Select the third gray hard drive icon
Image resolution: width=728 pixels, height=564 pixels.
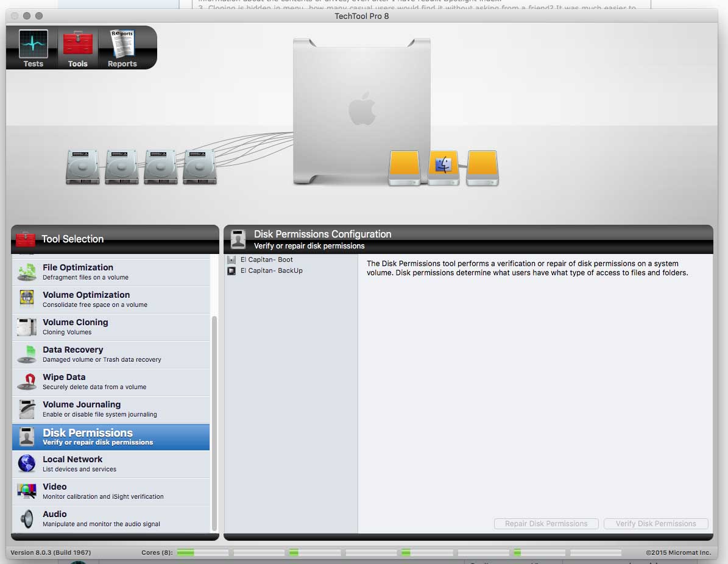(x=161, y=167)
